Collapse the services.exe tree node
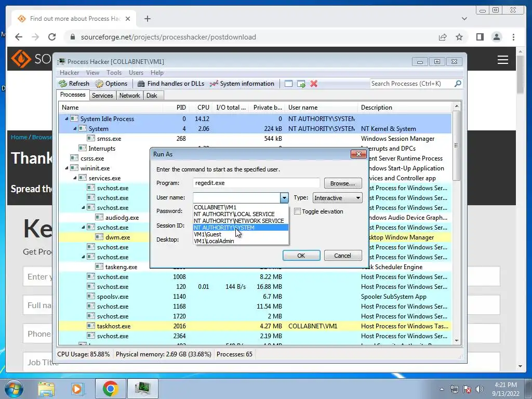Image resolution: width=532 pixels, height=399 pixels. (x=75, y=178)
